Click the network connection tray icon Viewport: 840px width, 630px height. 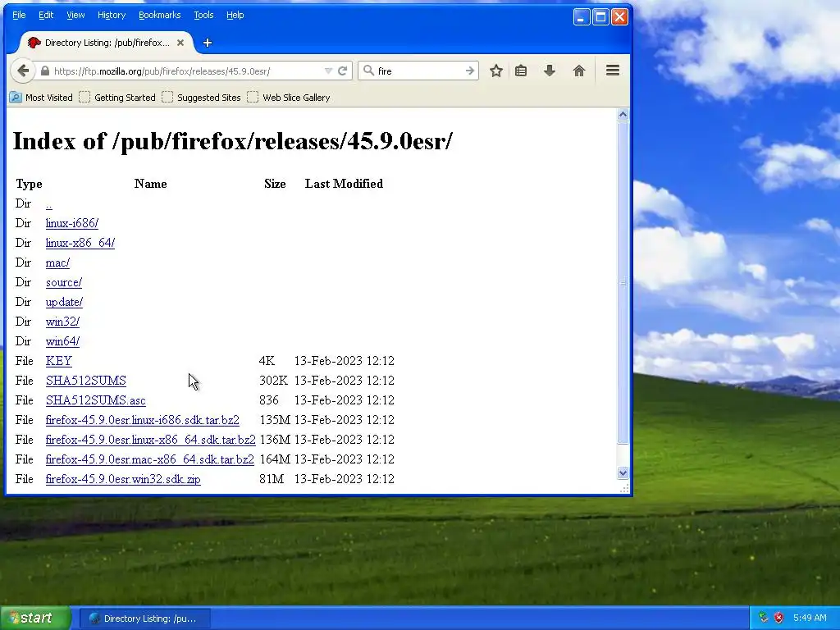(x=764, y=618)
